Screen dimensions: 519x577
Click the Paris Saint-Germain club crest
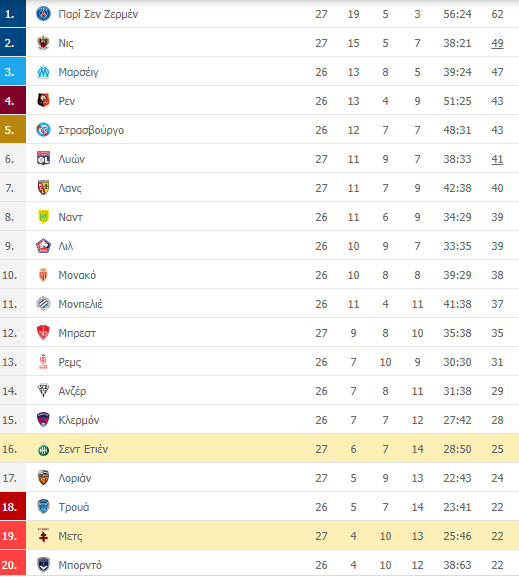tap(43, 14)
